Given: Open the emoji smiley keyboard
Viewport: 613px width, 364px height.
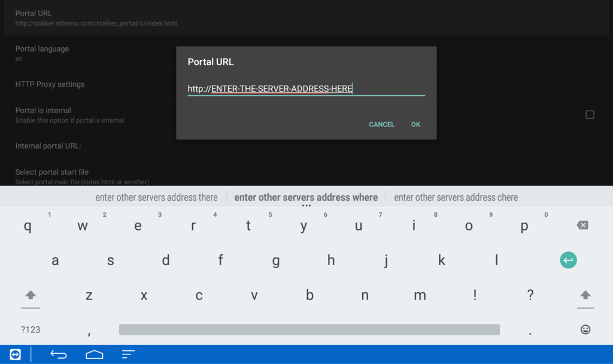Looking at the screenshot, I should click(x=585, y=329).
